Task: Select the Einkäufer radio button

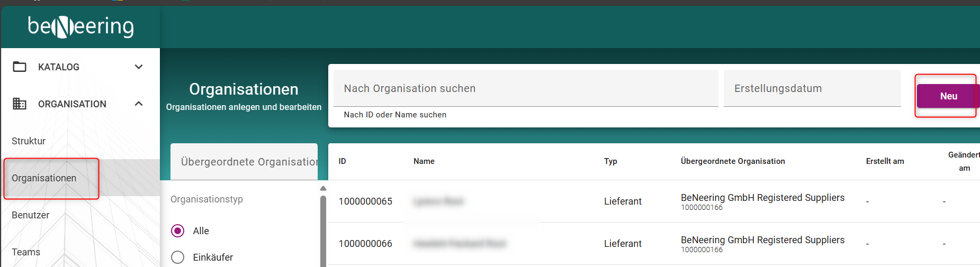Action: click(178, 257)
